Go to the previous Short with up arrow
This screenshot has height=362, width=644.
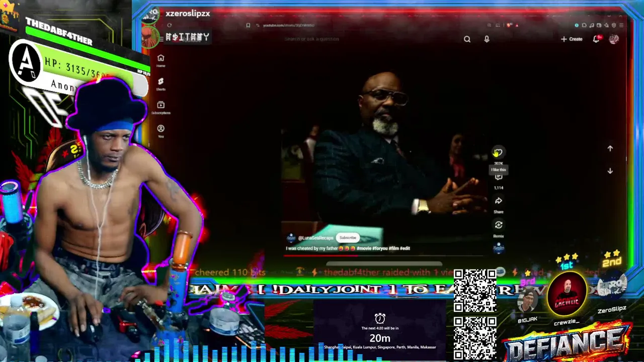(x=610, y=148)
